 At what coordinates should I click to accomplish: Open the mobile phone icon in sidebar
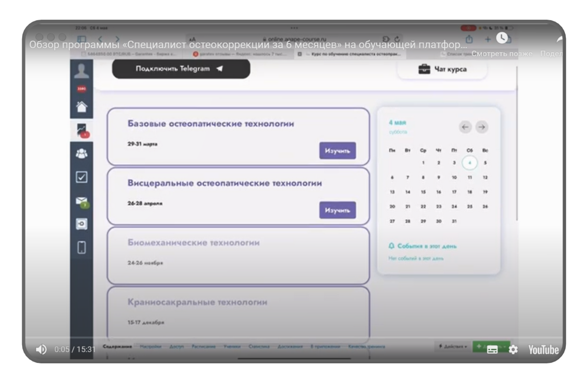82,247
